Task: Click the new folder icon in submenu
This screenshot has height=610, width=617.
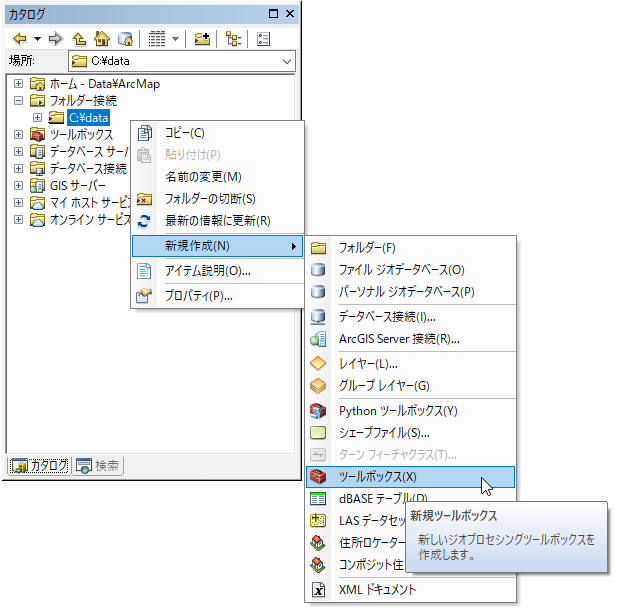Action: (x=318, y=248)
